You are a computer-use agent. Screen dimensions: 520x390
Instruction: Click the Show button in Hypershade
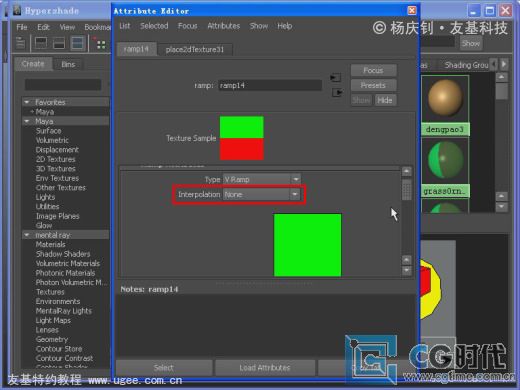[x=471, y=43]
